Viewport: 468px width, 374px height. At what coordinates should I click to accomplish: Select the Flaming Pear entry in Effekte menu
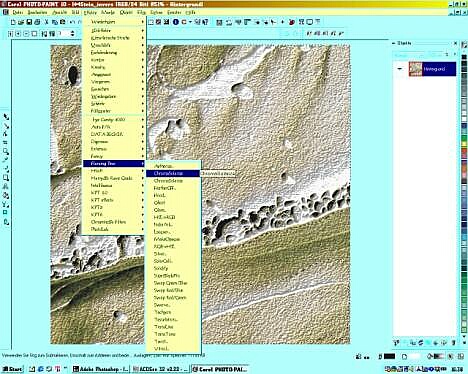113,163
